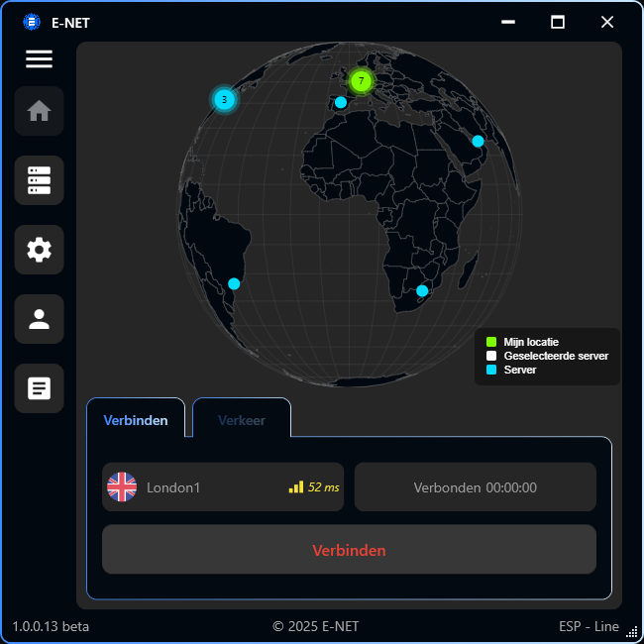This screenshot has height=644, width=644.
Task: Open the London1 server selector
Action: pyautogui.click(x=223, y=487)
